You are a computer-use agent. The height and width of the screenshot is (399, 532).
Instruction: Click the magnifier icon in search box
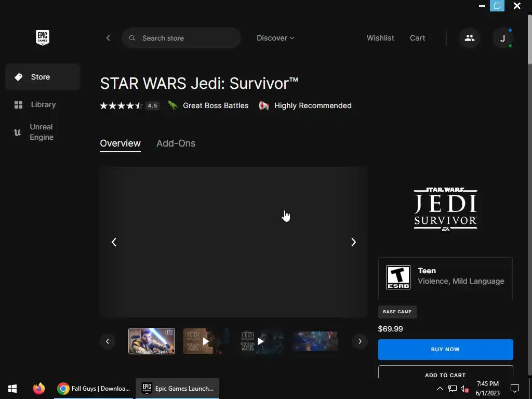[x=132, y=38]
